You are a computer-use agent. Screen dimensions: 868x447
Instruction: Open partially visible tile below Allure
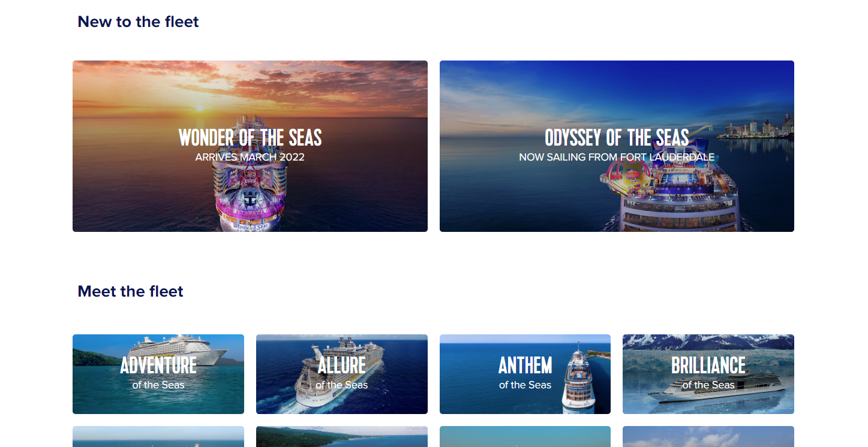(x=342, y=437)
